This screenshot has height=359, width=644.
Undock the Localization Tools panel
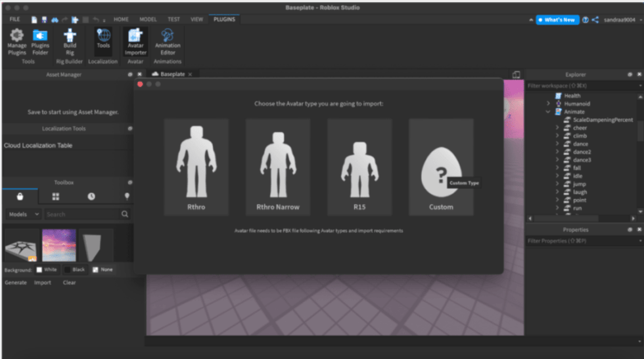pos(130,129)
